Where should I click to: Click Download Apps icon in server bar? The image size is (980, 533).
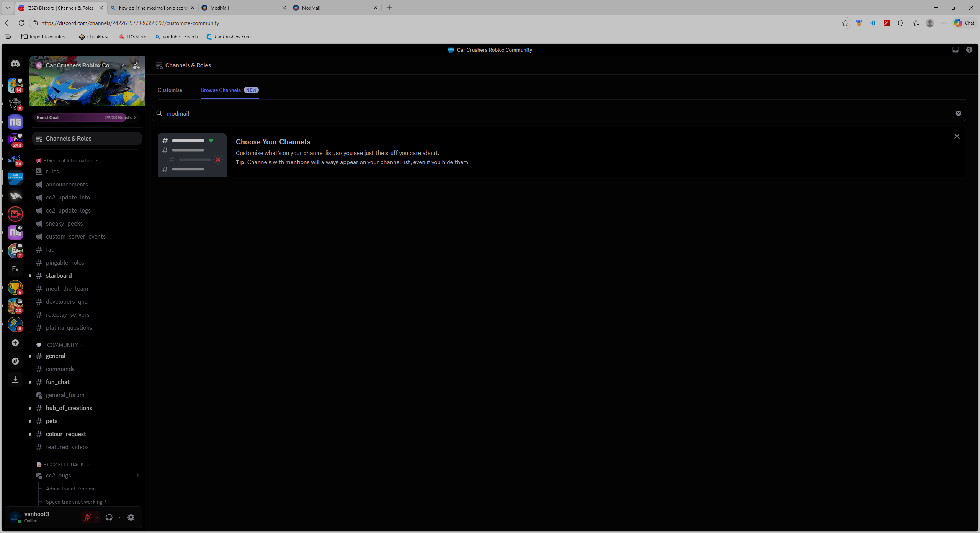[x=15, y=379]
